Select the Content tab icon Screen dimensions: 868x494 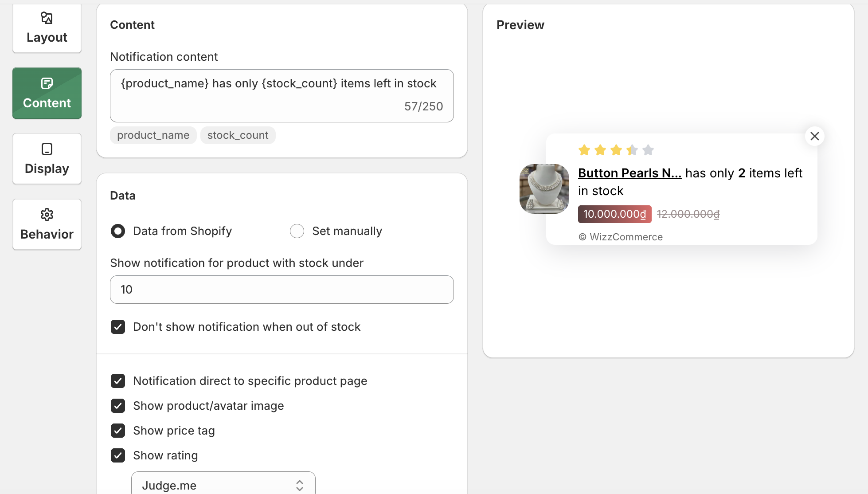[47, 83]
